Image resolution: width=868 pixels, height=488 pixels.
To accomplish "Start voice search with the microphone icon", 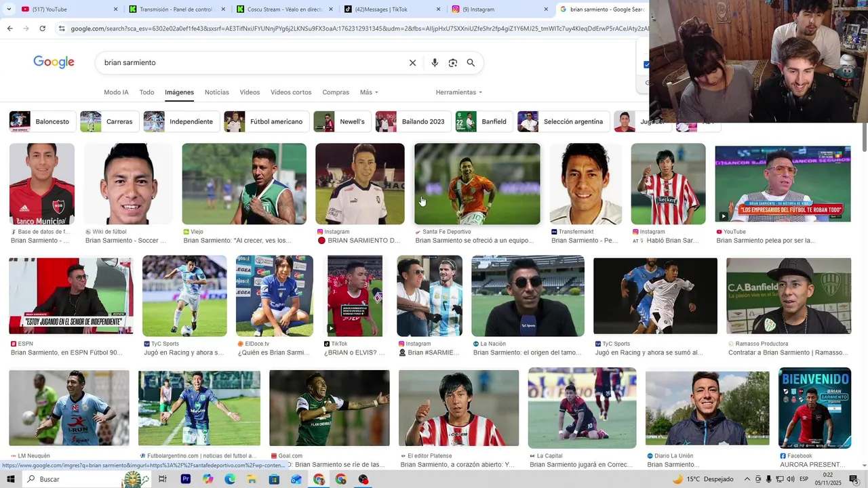I will point(435,62).
